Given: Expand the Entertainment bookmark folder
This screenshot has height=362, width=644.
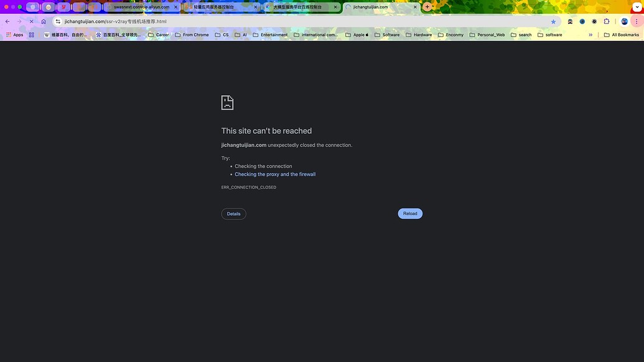Looking at the screenshot, I should (x=270, y=35).
